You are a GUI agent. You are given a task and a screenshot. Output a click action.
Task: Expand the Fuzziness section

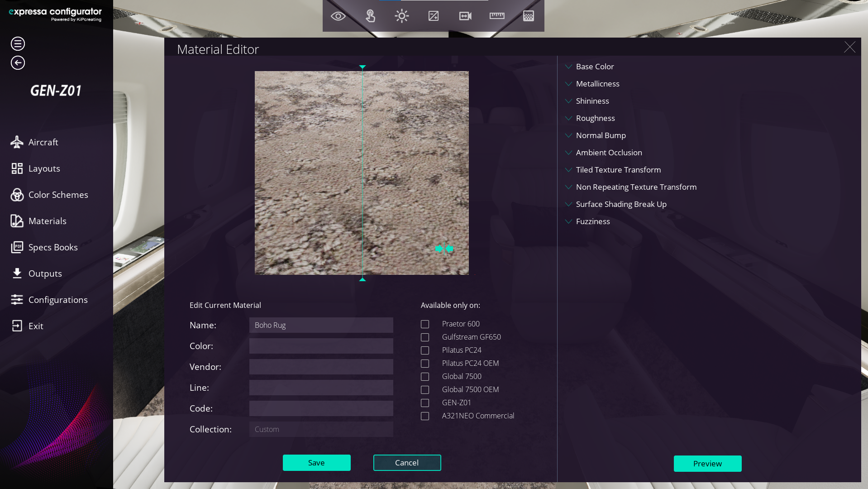[x=592, y=221]
